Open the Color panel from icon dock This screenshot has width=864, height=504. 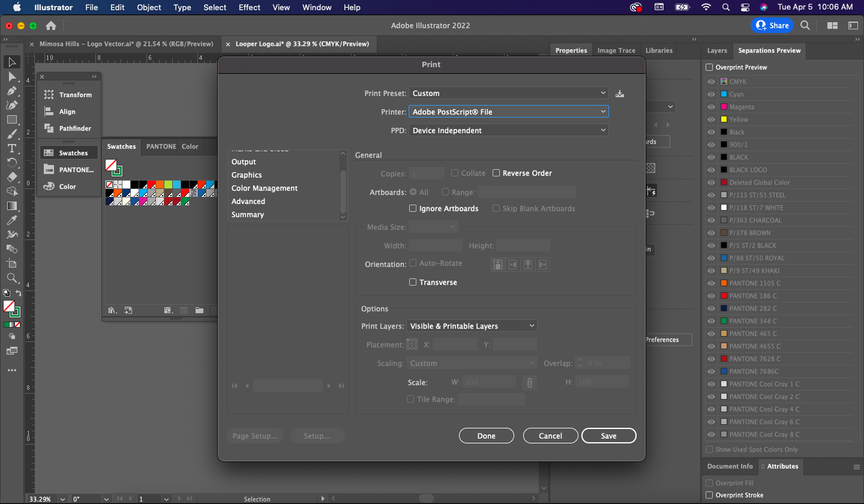[49, 187]
